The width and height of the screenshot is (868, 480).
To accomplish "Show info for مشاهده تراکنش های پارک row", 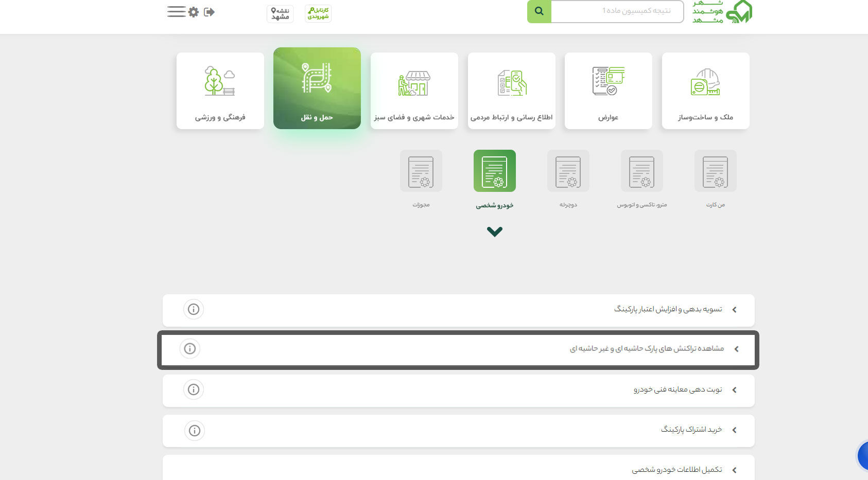I will click(x=190, y=348).
